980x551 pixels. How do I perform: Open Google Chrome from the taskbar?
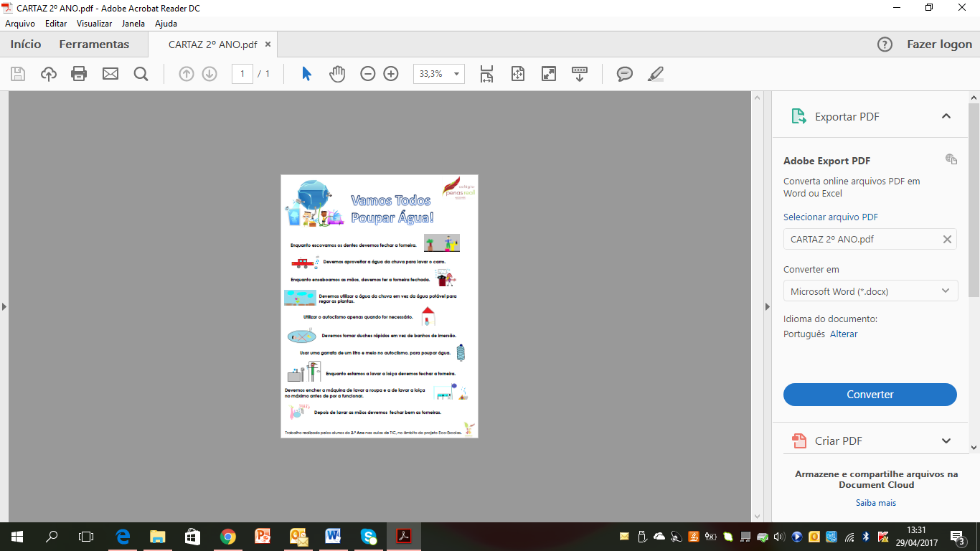pos(228,537)
